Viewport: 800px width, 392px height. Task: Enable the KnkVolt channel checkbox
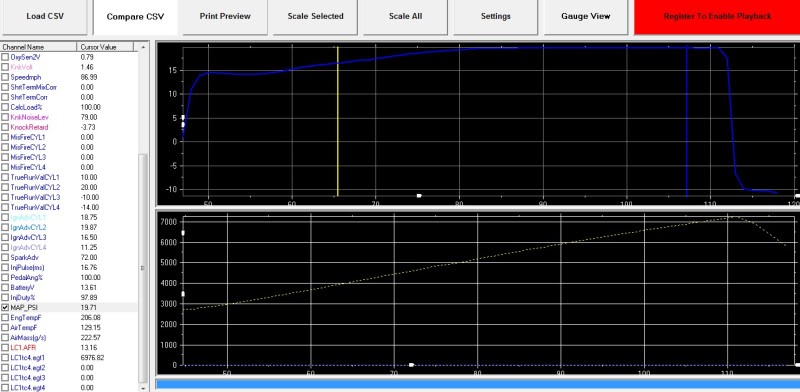[x=5, y=67]
